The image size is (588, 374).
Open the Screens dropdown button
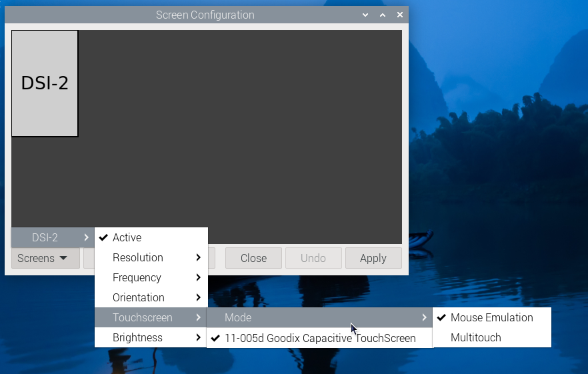coord(45,258)
